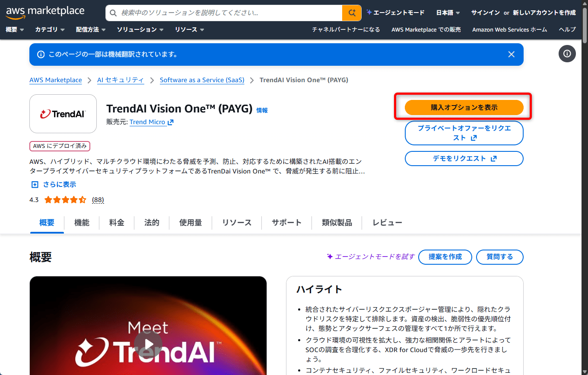
Task: Switch to the 法的 tab
Action: (152, 223)
